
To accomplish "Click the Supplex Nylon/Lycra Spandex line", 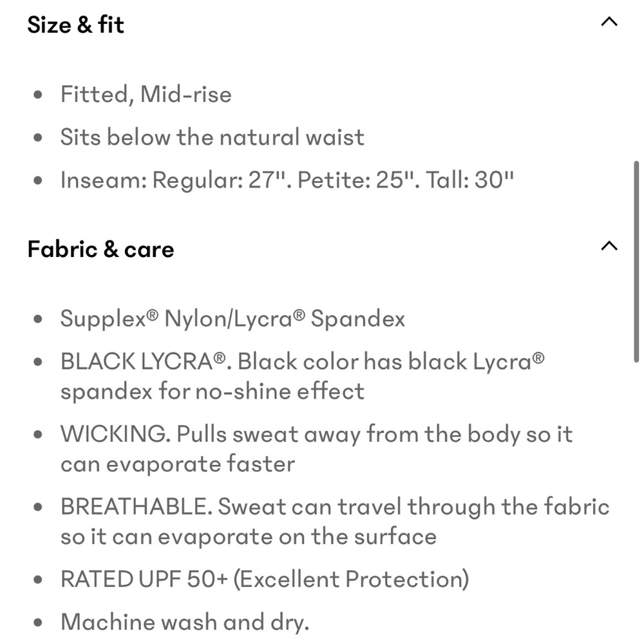I will tap(233, 318).
